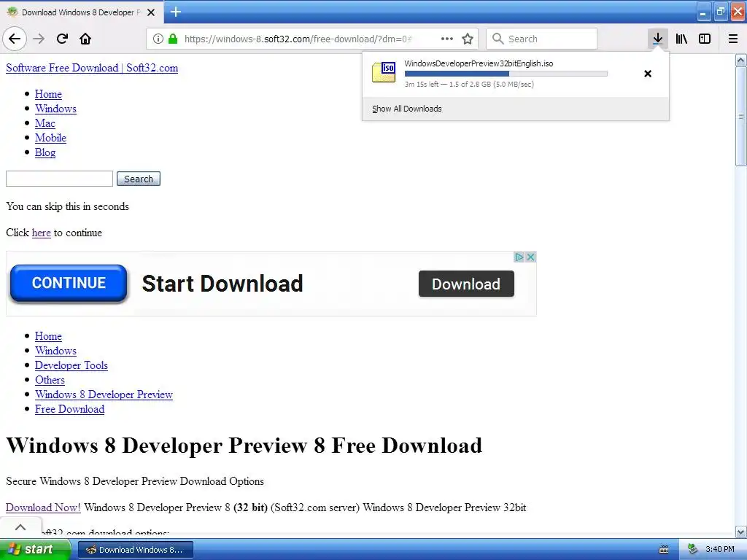Open the Blog navigation link

(x=45, y=152)
